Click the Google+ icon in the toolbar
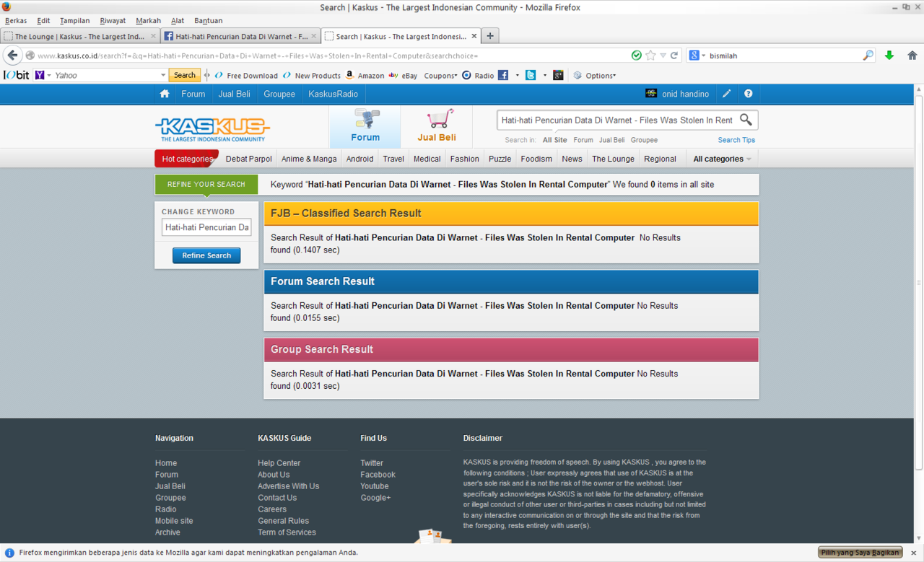Image resolution: width=924 pixels, height=562 pixels. pyautogui.click(x=558, y=75)
